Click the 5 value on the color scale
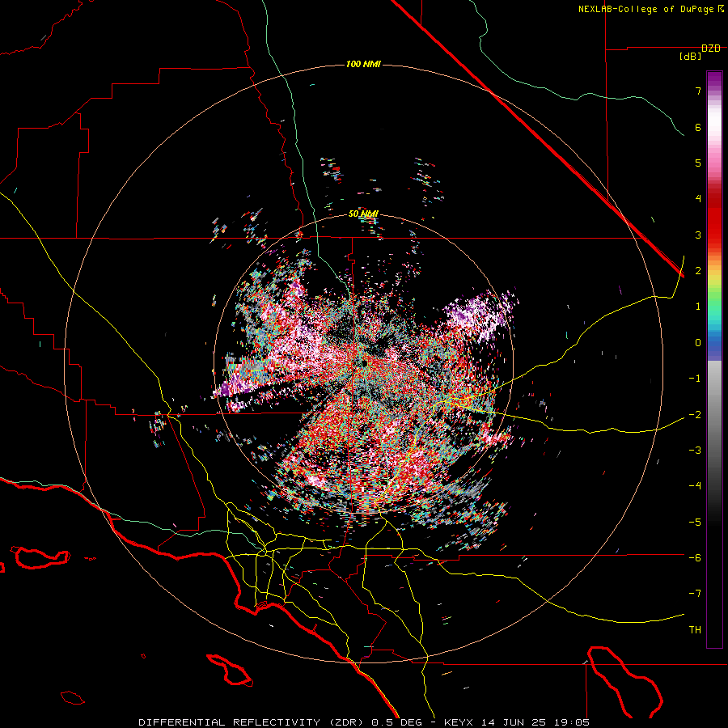The height and width of the screenshot is (728, 728). (x=698, y=163)
